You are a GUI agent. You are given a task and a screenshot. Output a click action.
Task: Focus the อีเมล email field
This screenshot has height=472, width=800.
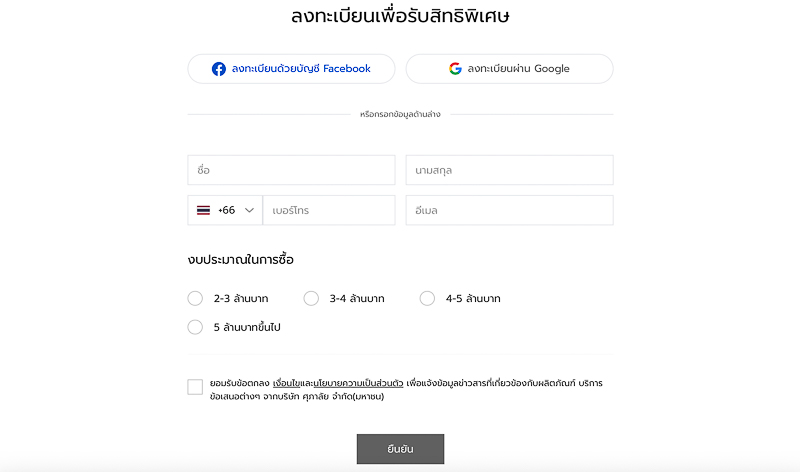point(509,211)
